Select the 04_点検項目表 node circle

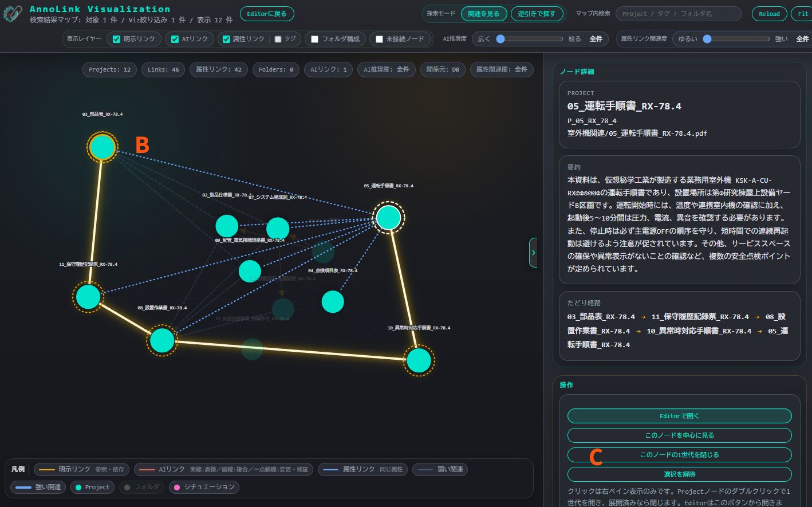pyautogui.click(x=333, y=301)
